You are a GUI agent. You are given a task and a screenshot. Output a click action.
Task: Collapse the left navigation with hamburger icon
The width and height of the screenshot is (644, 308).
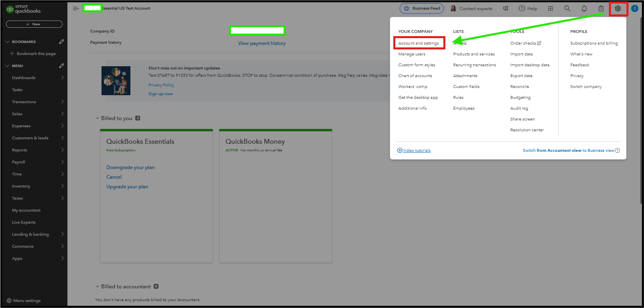(76, 8)
